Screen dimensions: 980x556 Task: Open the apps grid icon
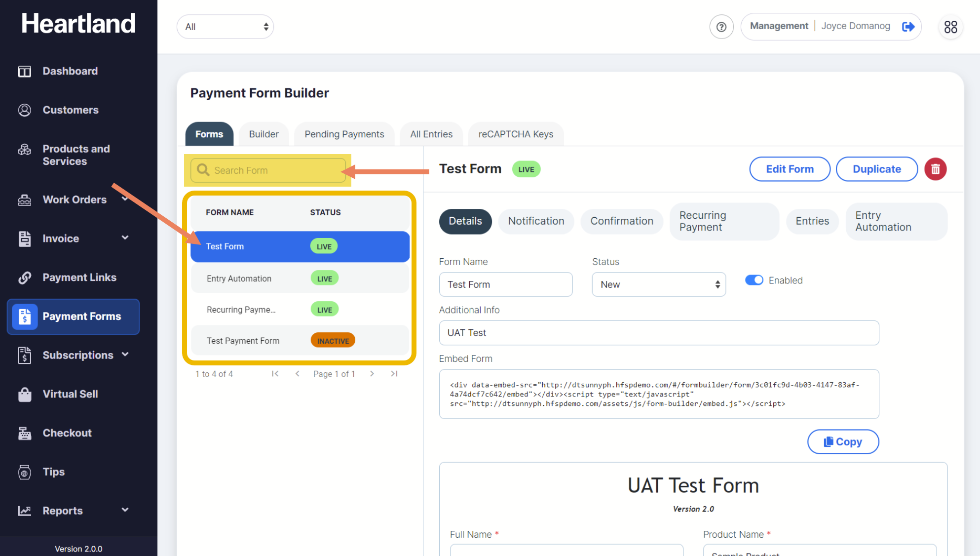[x=950, y=27]
